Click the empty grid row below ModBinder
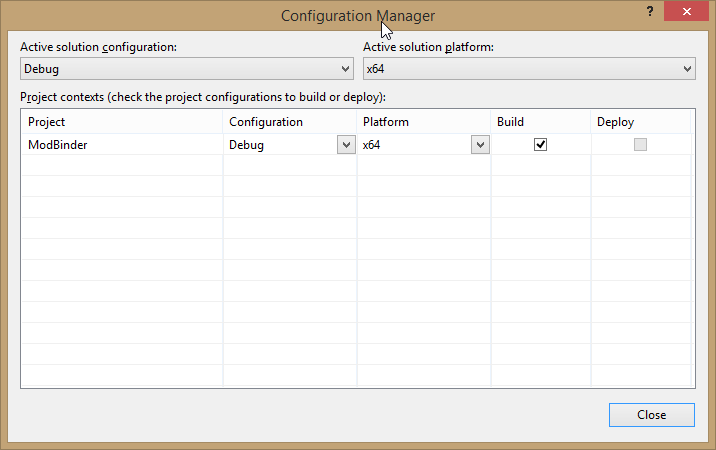 tap(121, 166)
